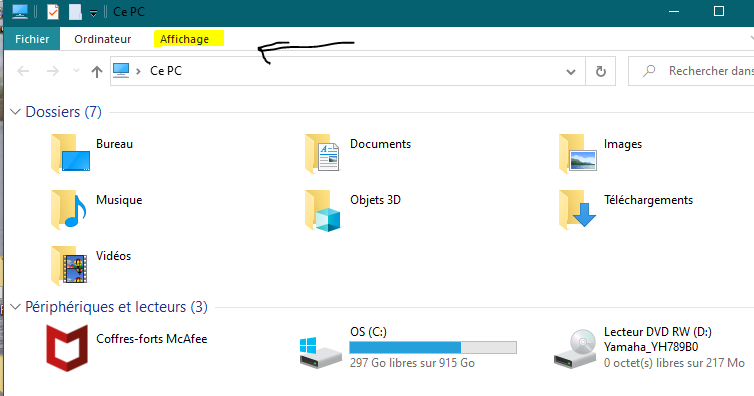Click the Périphériques et lecteurs (3) header text

click(116, 307)
